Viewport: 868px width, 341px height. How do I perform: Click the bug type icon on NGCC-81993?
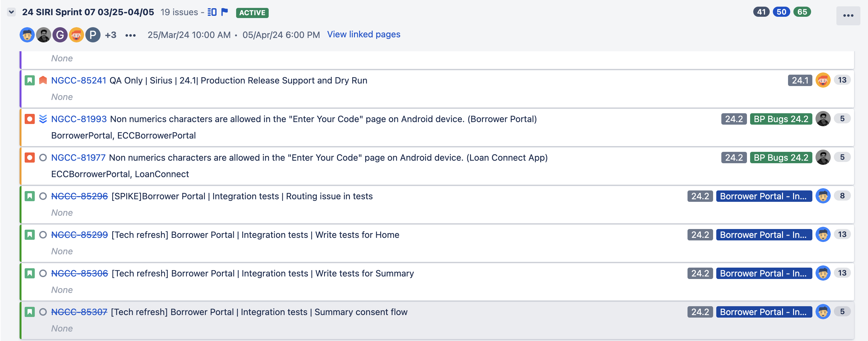pos(30,119)
